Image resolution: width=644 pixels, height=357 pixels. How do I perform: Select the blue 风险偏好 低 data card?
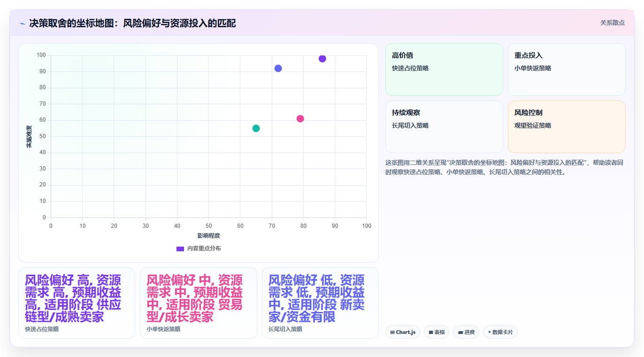320,303
